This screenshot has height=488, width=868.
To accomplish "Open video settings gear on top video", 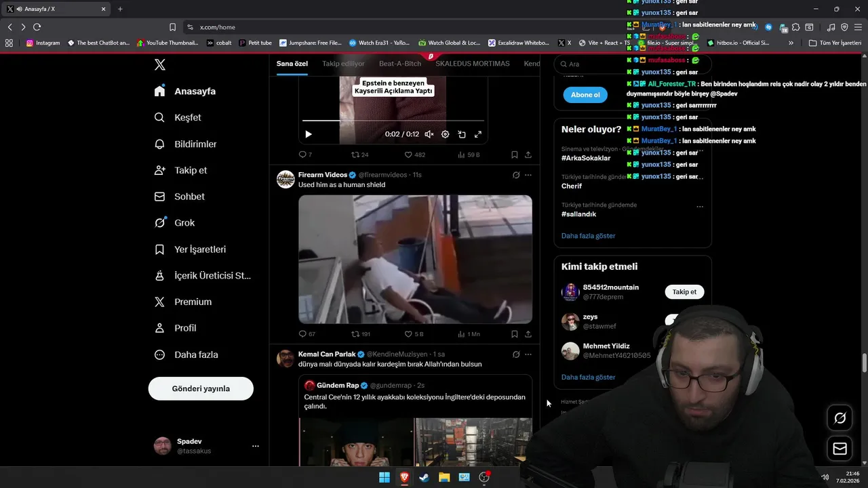I will point(446,134).
